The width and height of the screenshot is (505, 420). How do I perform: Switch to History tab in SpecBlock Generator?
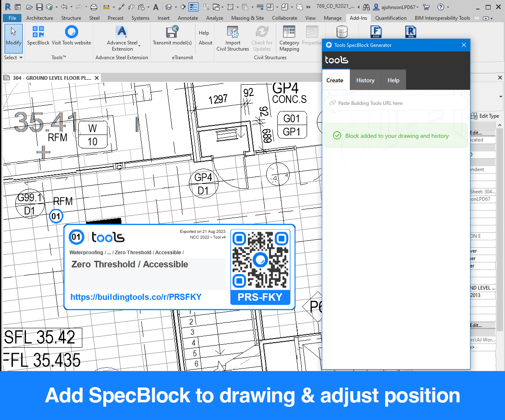coord(365,80)
